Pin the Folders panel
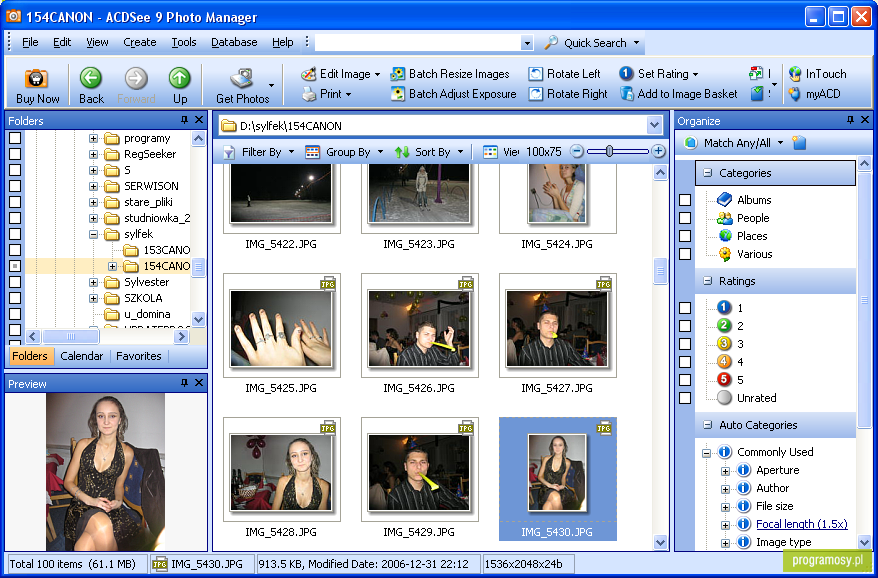 coord(184,120)
